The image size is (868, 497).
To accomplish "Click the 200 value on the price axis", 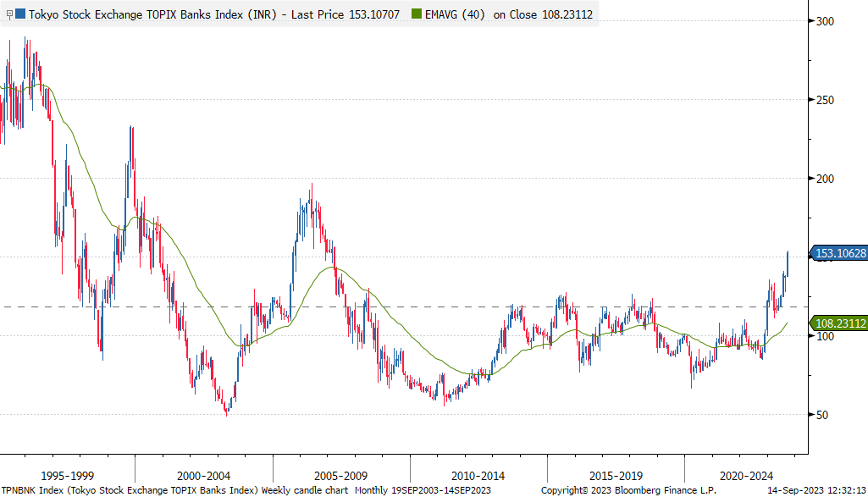I will click(x=825, y=179).
